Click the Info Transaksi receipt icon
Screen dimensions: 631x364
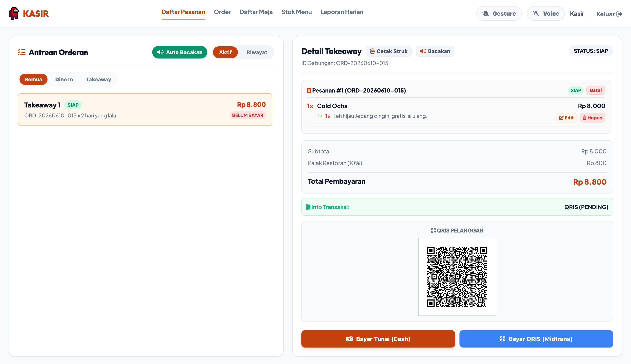308,207
